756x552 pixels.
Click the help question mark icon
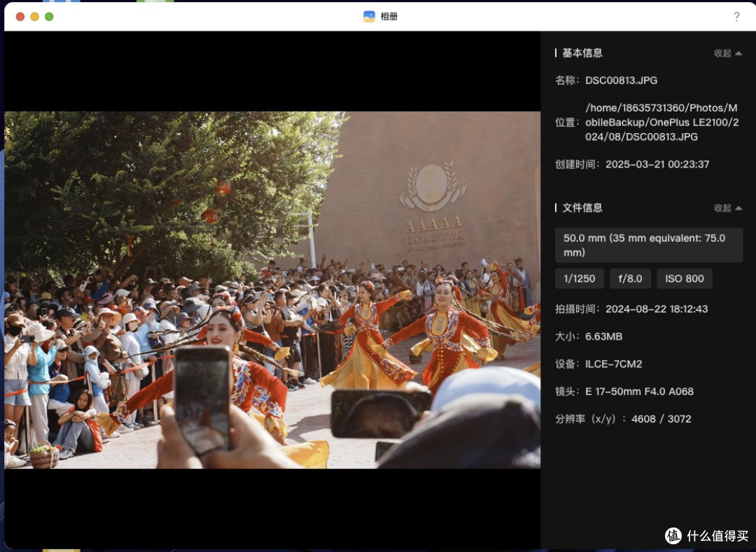[x=736, y=17]
